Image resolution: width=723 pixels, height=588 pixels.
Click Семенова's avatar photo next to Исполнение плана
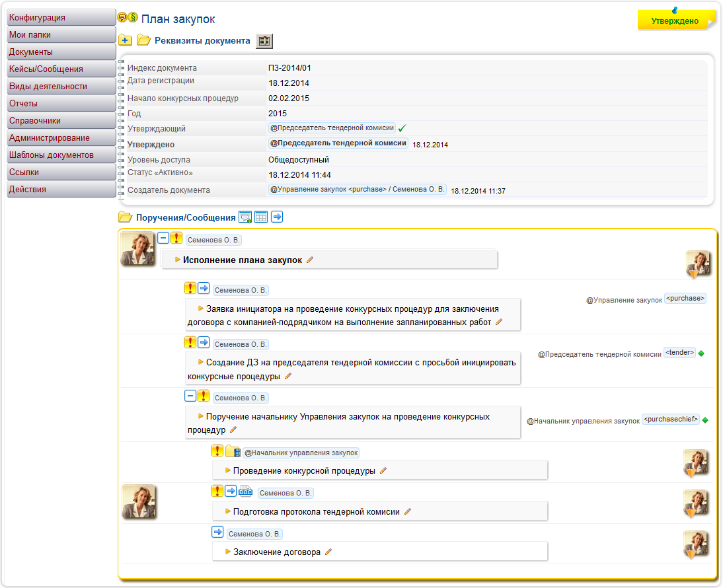click(137, 249)
